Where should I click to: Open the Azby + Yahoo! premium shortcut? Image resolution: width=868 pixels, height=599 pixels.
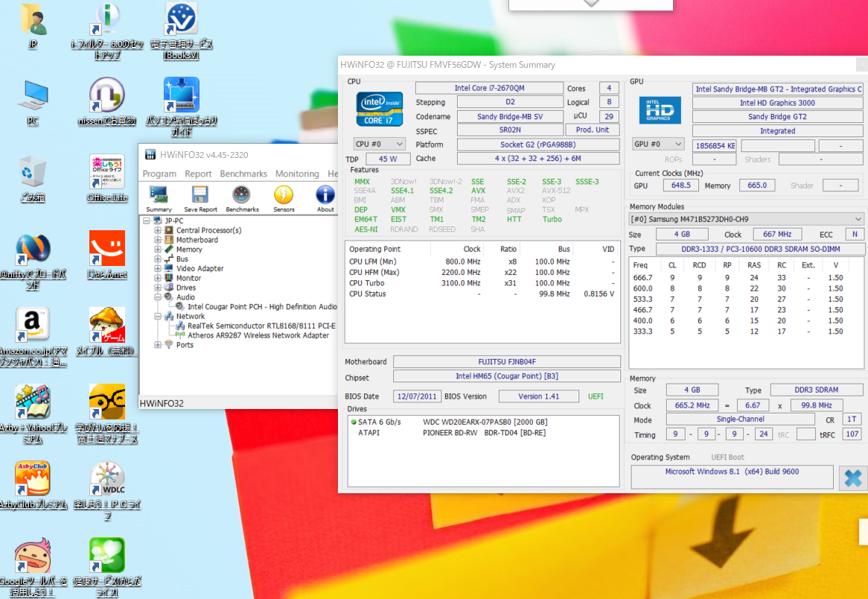pyautogui.click(x=33, y=414)
